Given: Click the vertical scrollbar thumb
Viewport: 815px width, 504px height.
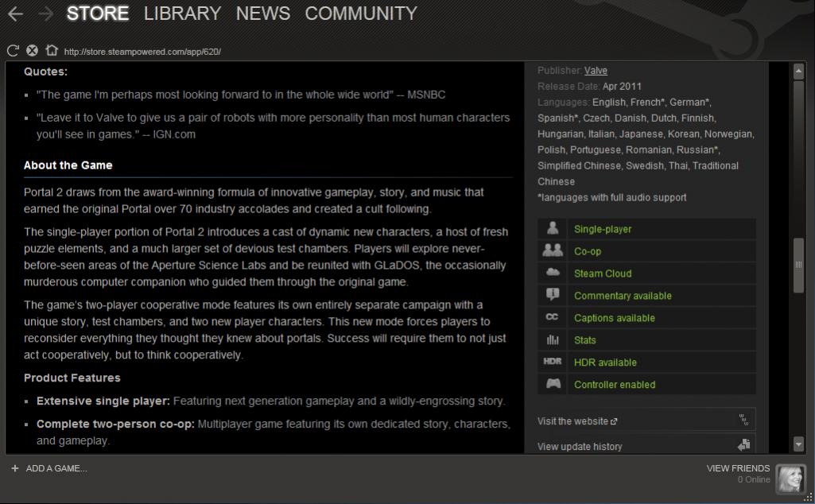Looking at the screenshot, I should click(798, 265).
